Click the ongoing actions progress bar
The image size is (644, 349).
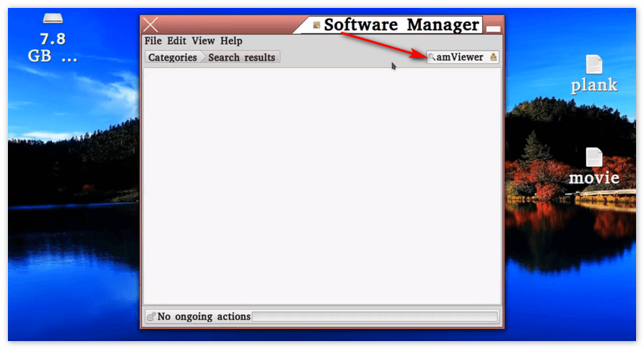375,316
